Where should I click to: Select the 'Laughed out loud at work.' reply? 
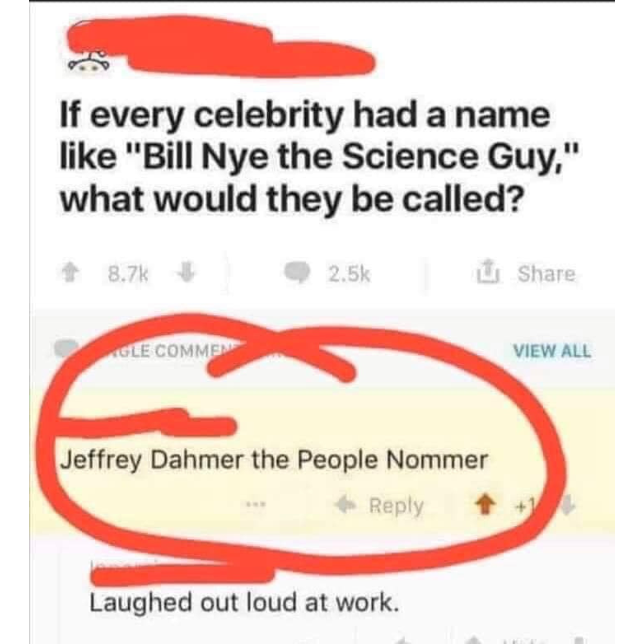244,602
